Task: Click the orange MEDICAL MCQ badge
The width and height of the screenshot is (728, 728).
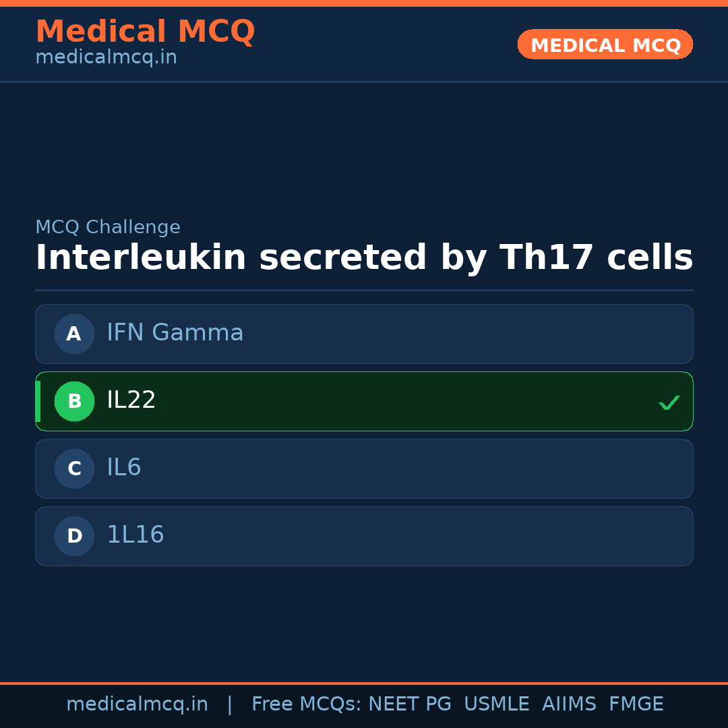Action: (x=605, y=44)
